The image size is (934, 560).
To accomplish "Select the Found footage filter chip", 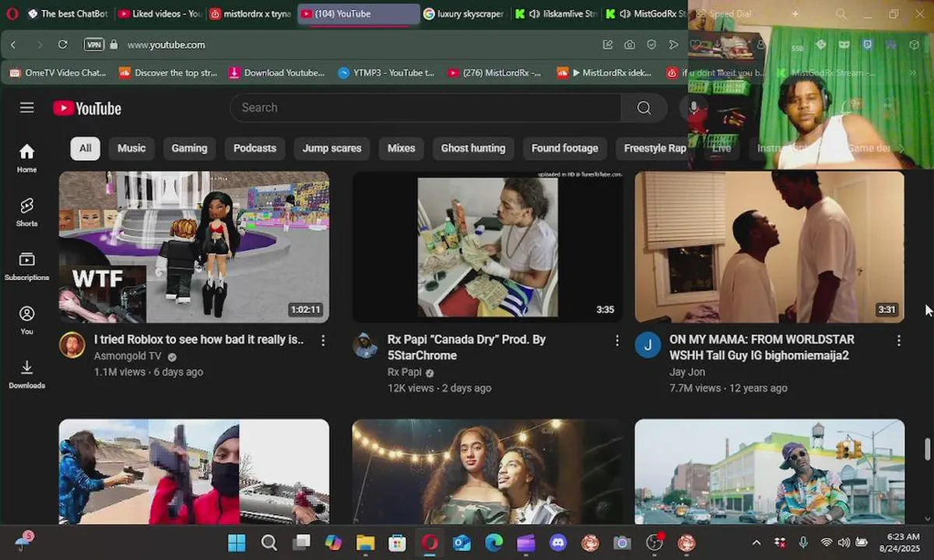I will (x=565, y=148).
